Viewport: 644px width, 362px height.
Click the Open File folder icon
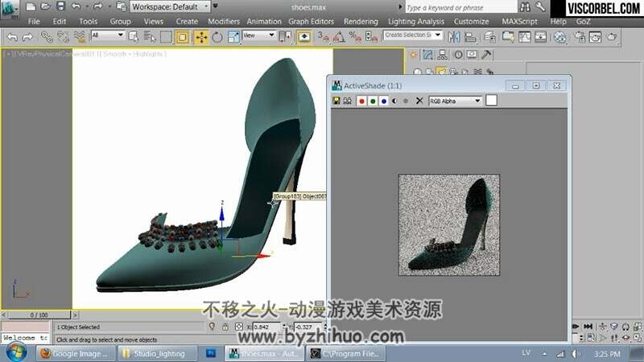45,6
